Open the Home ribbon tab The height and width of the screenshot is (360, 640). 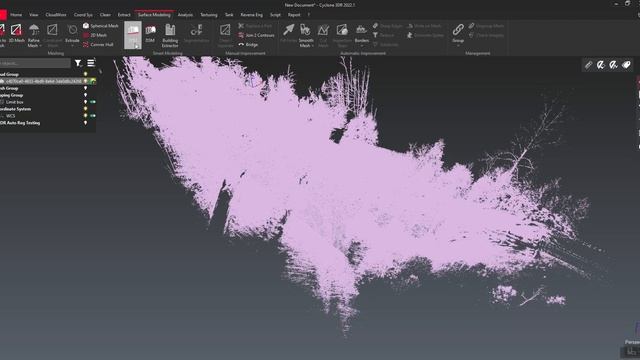click(16, 15)
